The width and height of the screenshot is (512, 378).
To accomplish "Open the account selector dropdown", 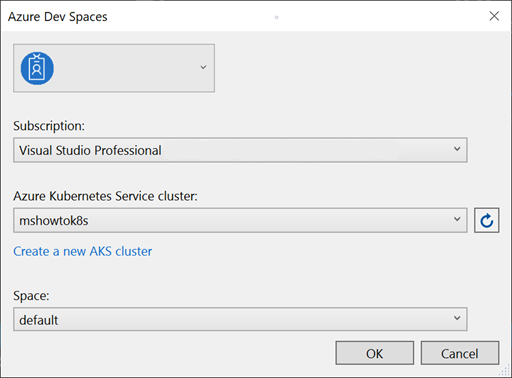I will click(x=114, y=68).
